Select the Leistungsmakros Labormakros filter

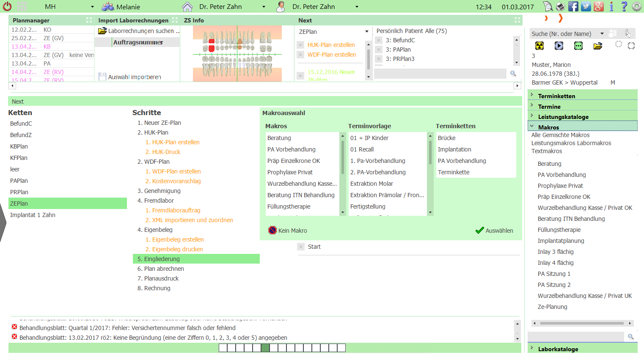[x=571, y=143]
